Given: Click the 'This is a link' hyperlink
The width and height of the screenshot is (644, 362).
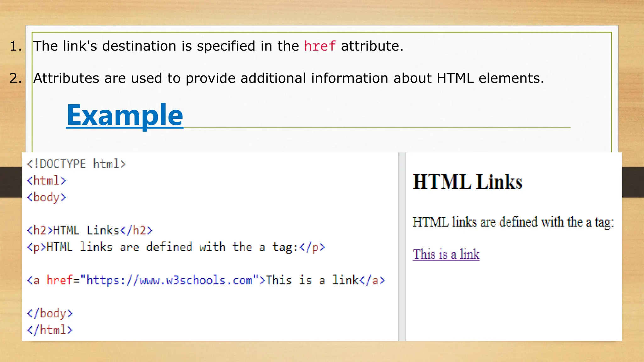Looking at the screenshot, I should [x=446, y=254].
